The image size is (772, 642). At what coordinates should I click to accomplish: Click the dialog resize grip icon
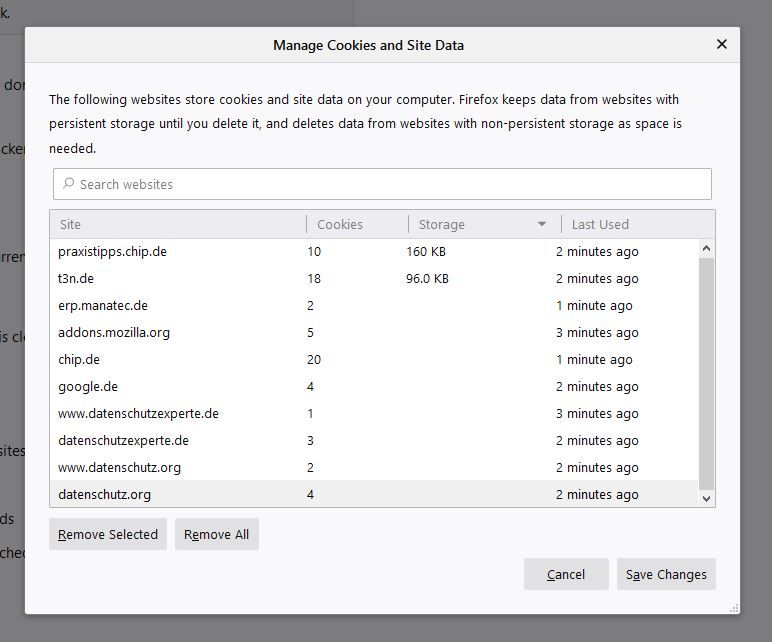(x=734, y=609)
